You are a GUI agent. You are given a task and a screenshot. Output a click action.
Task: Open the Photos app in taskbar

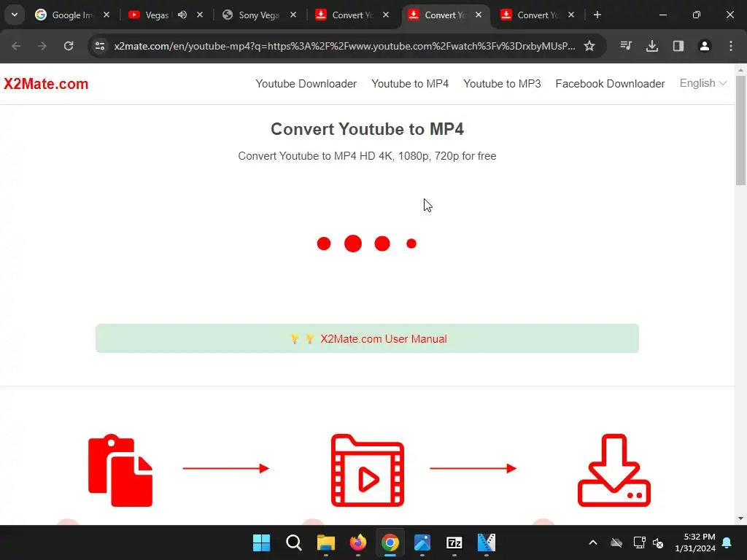422,542
